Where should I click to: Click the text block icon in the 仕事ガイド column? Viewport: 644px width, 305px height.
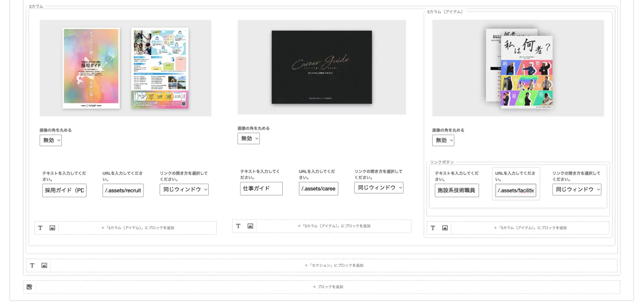[x=238, y=226]
